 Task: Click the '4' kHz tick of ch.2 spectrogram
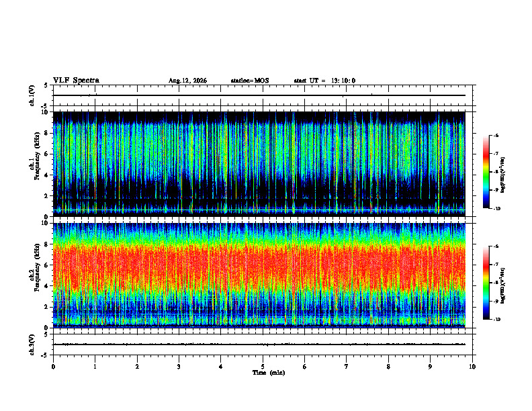(46, 286)
